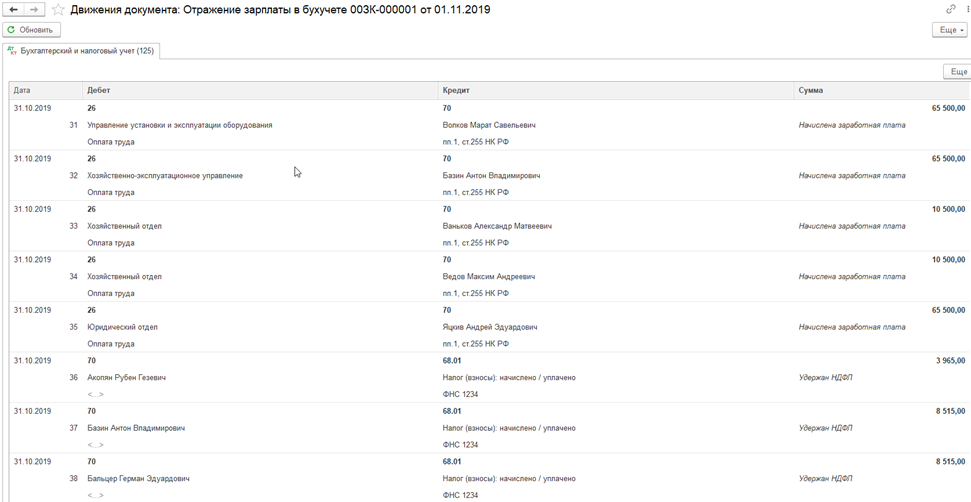Switch to Бухгалтерский и налоговый учет tab
Screen dimensions: 971x502
(x=81, y=51)
